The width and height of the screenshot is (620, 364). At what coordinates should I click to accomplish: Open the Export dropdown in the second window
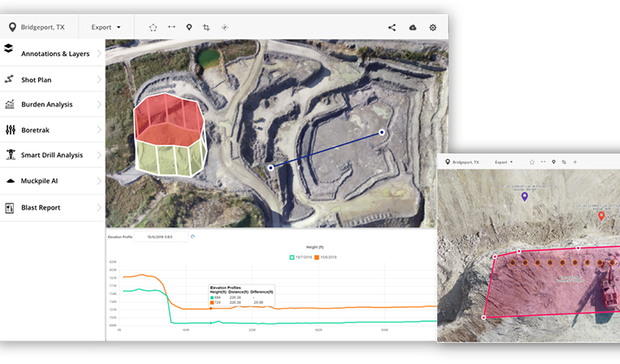click(x=504, y=162)
